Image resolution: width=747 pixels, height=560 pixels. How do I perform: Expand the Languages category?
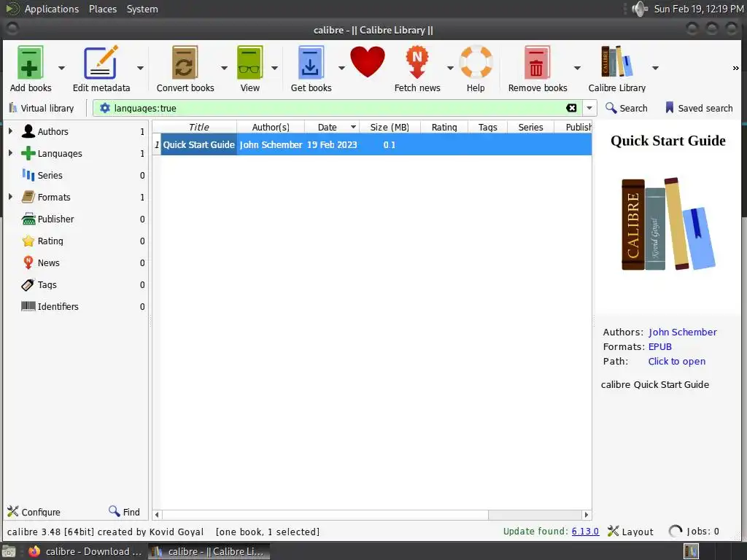click(x=10, y=153)
